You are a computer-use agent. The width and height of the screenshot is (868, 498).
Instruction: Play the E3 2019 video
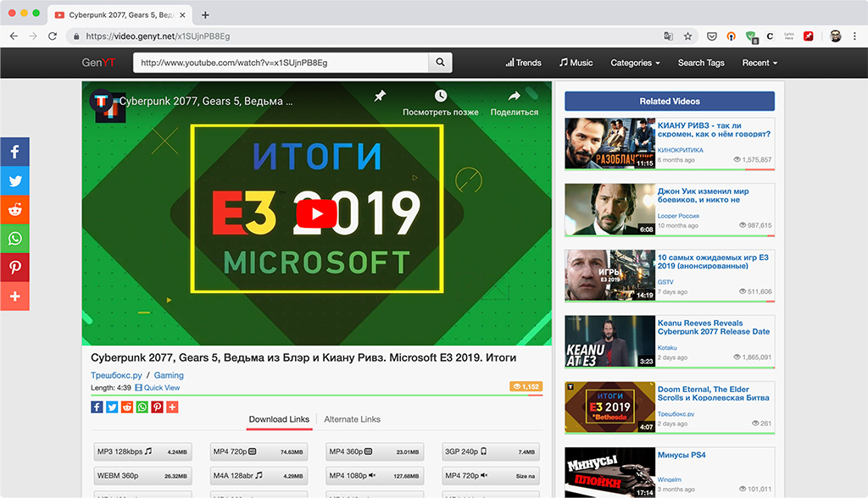coord(317,213)
